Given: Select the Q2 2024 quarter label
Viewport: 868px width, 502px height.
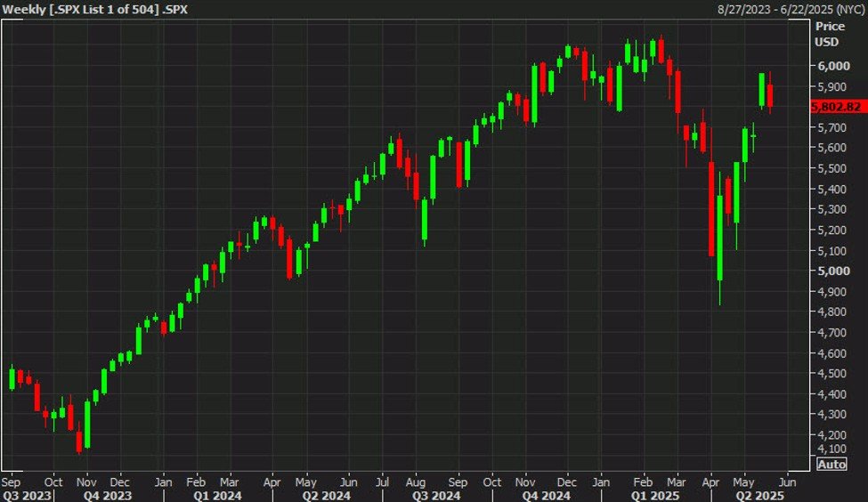Looking at the screenshot, I should 325,494.
